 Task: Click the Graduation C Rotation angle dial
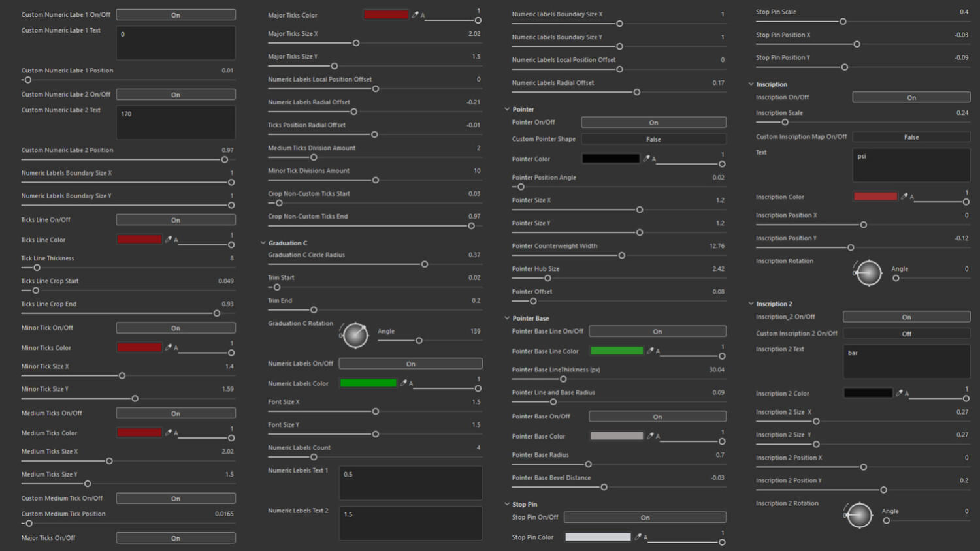coord(355,335)
